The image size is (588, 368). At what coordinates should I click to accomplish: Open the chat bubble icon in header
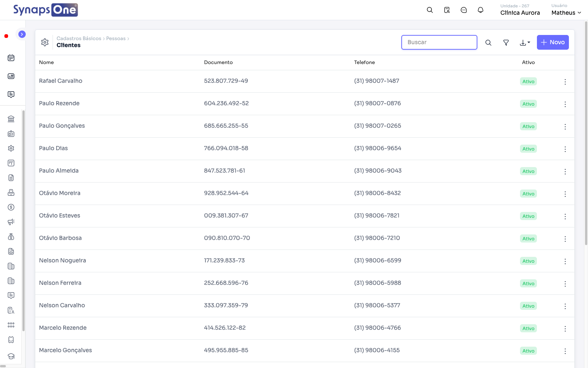tap(464, 10)
